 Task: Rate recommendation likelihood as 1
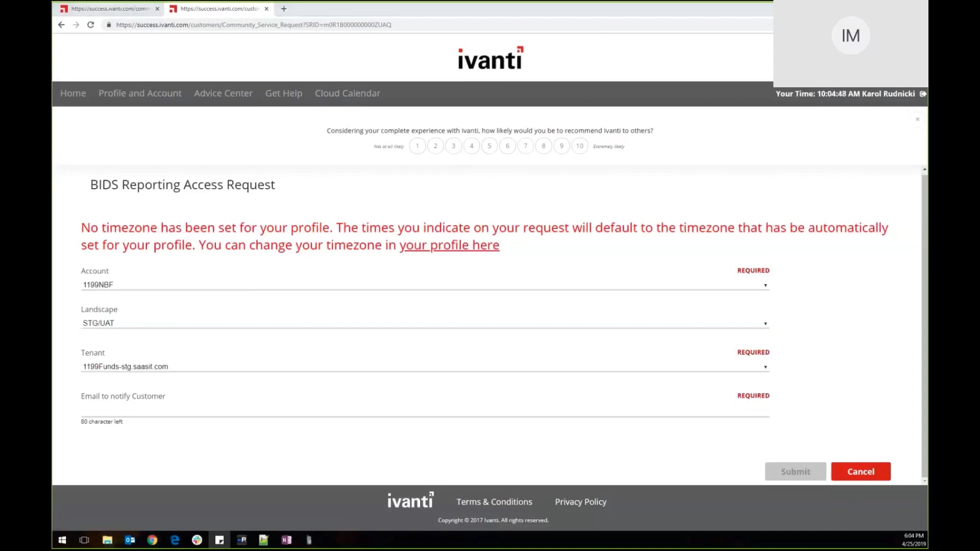418,146
